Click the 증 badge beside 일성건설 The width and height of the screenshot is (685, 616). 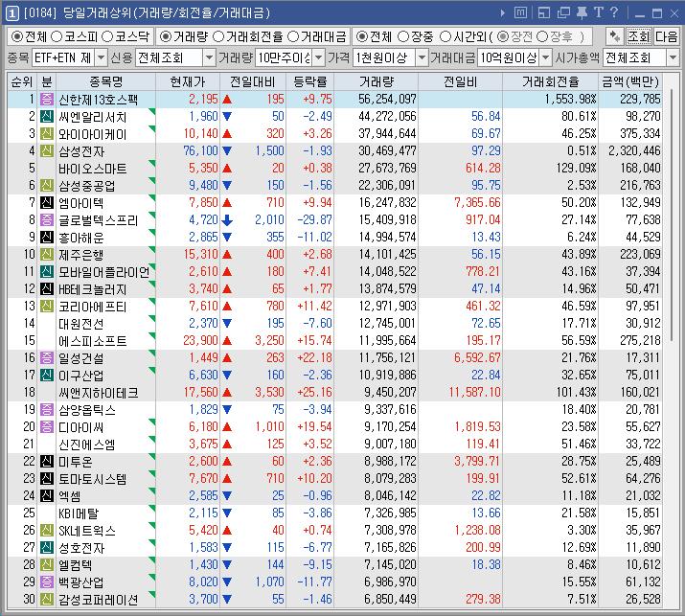47,357
